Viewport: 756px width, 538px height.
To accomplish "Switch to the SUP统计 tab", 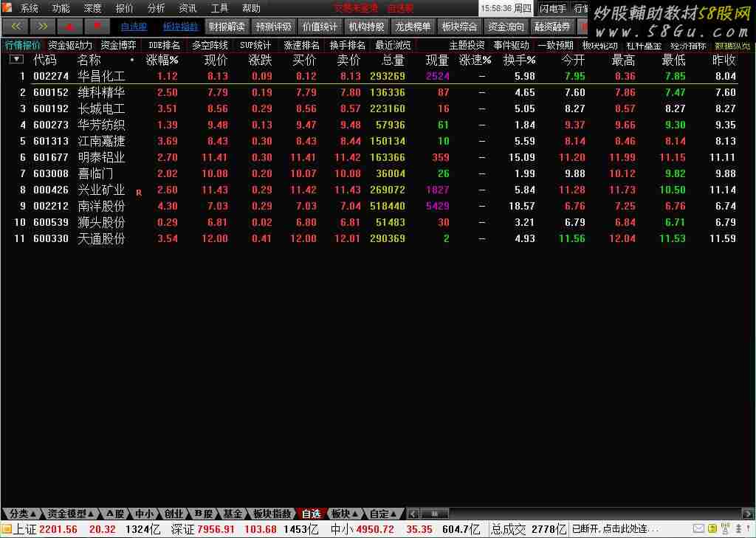I will (x=255, y=45).
